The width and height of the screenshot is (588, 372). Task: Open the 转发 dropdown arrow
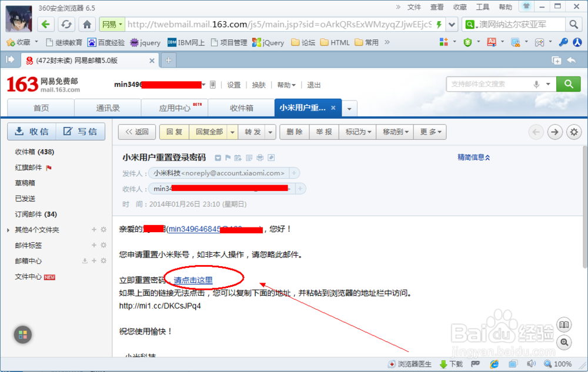click(270, 132)
